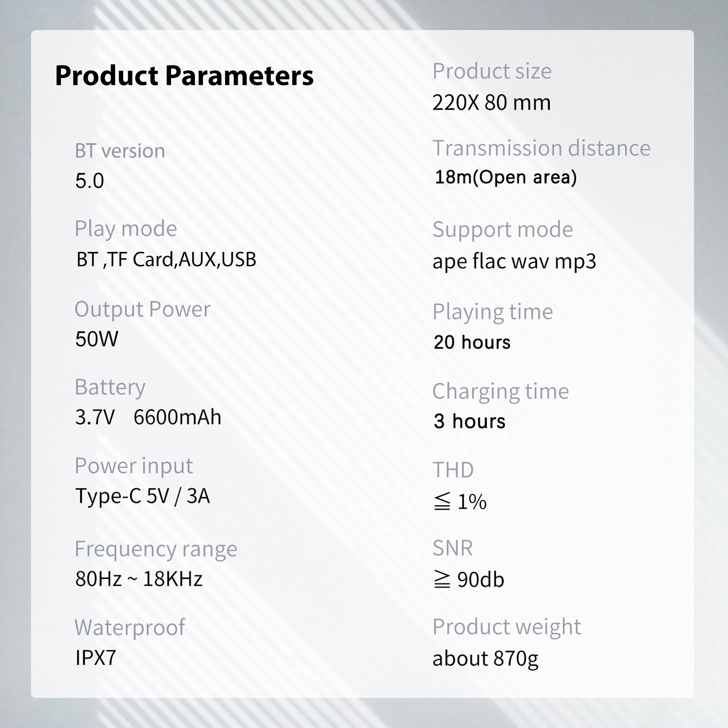Select the BT version label
Image resolution: width=728 pixels, height=728 pixels.
point(120,151)
